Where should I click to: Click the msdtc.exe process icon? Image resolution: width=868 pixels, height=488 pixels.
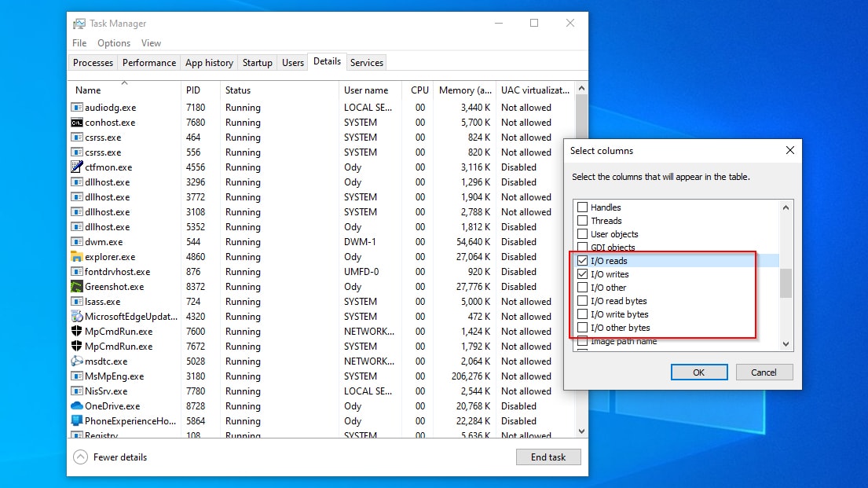point(77,361)
